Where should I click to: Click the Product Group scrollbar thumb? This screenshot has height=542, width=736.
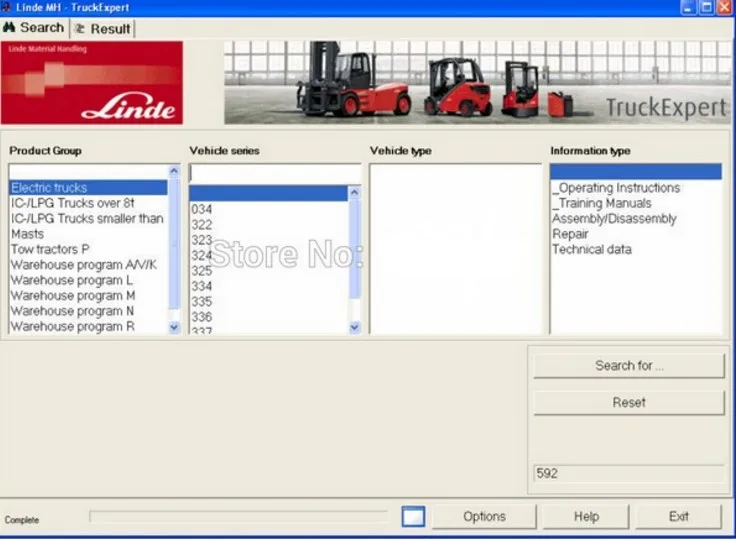point(174,243)
